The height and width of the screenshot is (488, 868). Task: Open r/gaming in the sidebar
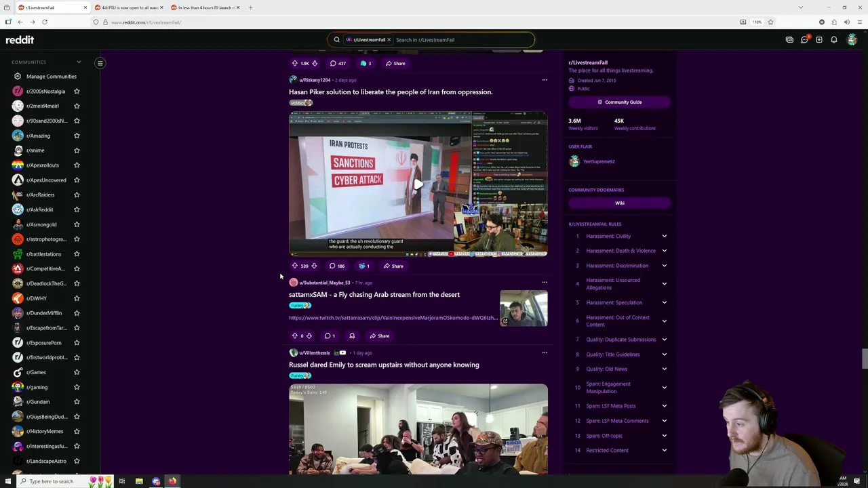pyautogui.click(x=37, y=387)
